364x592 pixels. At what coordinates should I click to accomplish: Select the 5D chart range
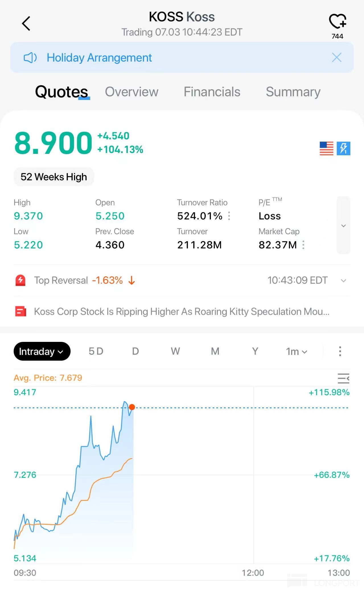[x=96, y=351]
